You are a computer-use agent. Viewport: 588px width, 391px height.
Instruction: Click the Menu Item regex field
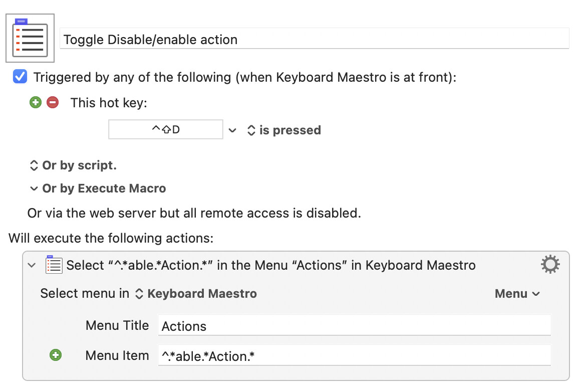click(x=354, y=356)
